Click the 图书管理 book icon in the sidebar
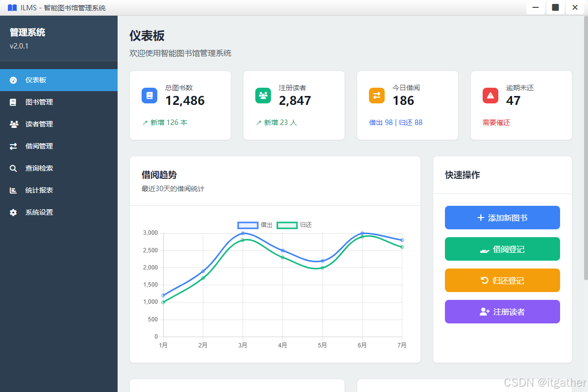This screenshot has width=588, height=392. [x=13, y=102]
